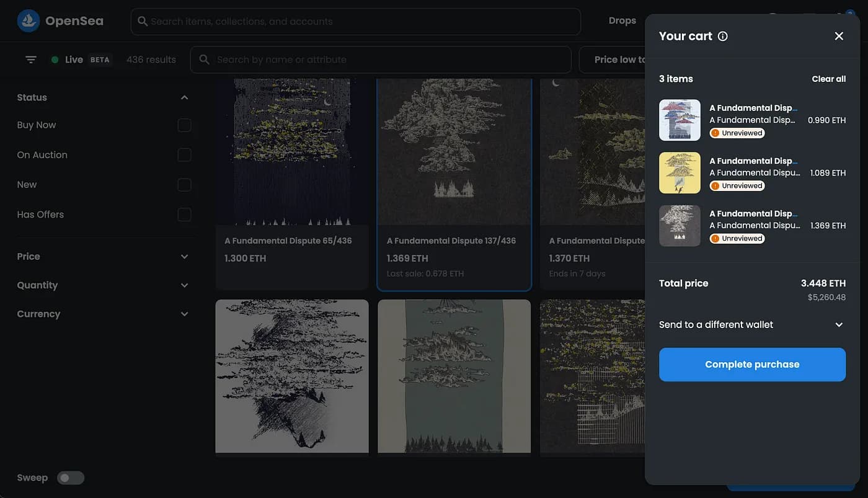868x498 pixels.
Task: Click the magnifier icon in the attribute search
Action: click(204, 60)
